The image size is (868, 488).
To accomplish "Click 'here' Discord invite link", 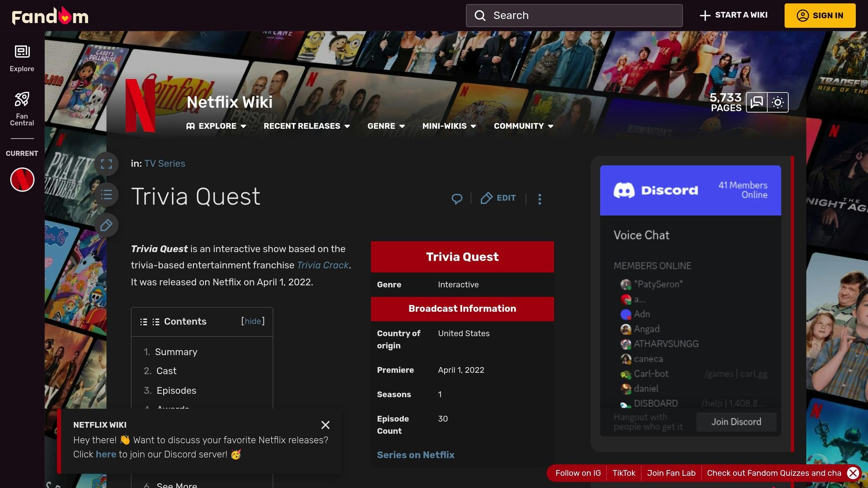I will [x=106, y=455].
